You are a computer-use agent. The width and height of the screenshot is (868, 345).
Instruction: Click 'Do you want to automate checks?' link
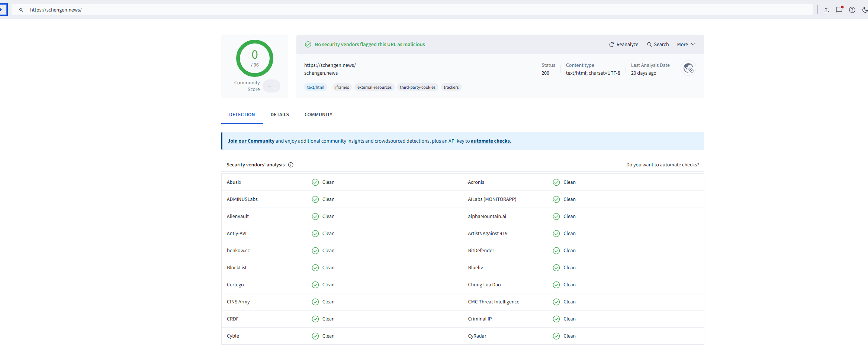tap(663, 165)
